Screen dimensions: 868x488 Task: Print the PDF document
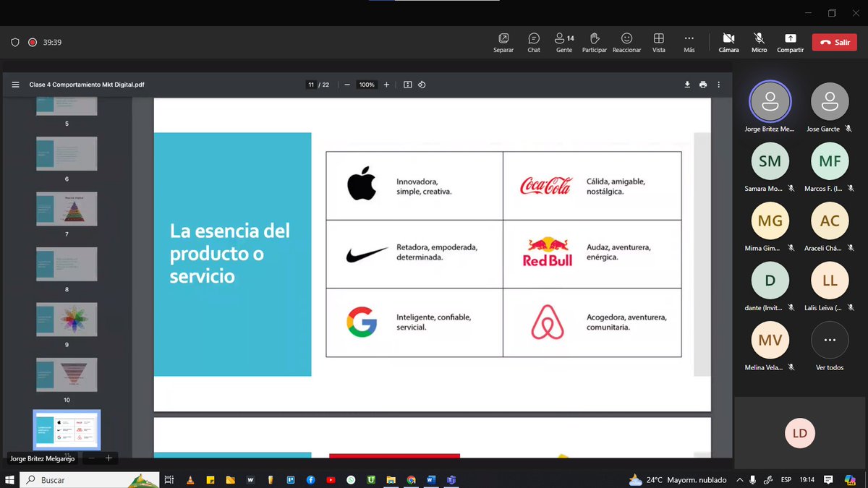coord(703,85)
